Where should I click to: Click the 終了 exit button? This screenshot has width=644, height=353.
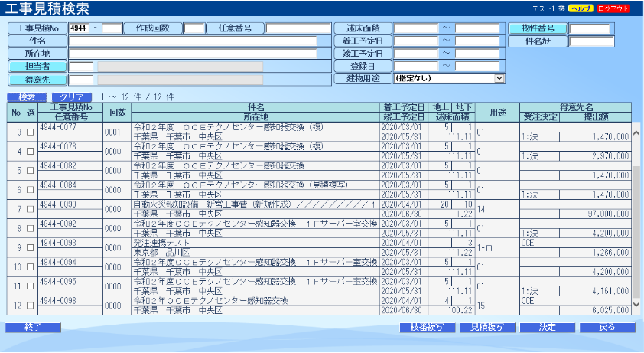(33, 328)
